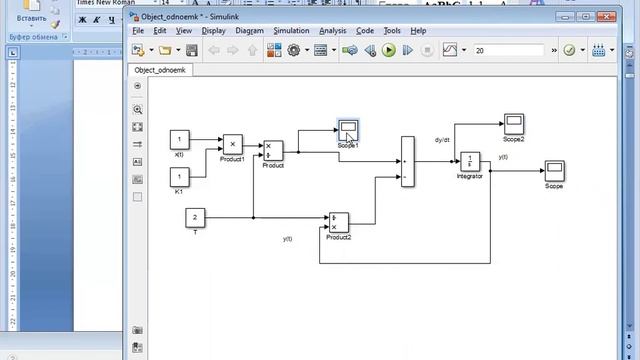This screenshot has height=360, width=640.
Task: Click the Up to Parent arrow
Action: click(x=252, y=50)
